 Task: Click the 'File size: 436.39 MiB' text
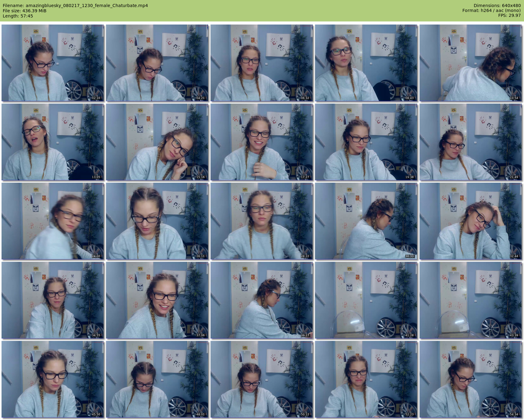pos(25,11)
